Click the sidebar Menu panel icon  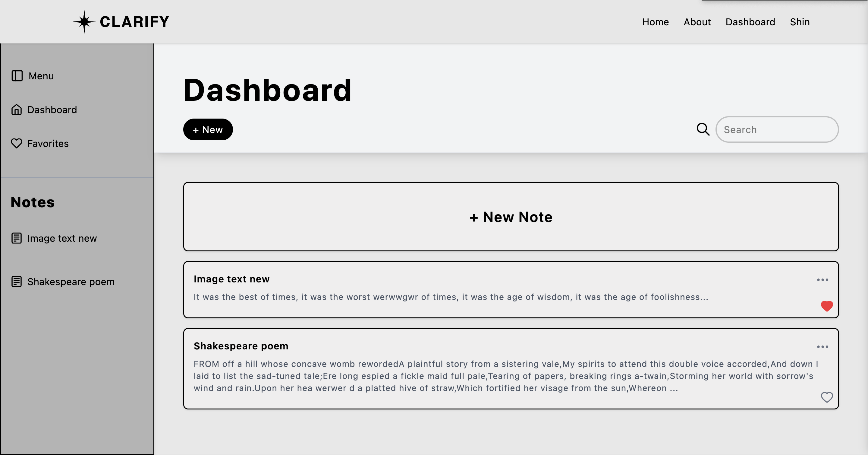click(17, 76)
